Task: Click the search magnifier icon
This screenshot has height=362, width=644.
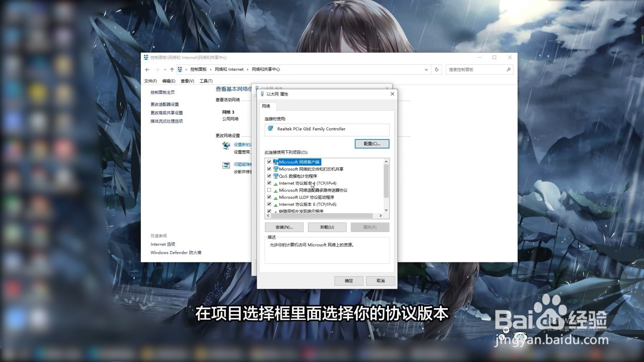Action: pos(508,70)
